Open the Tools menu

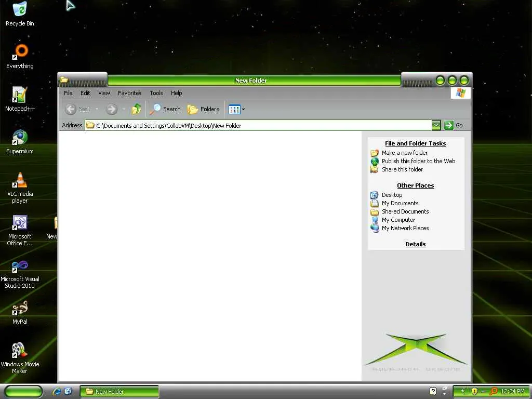coord(156,93)
